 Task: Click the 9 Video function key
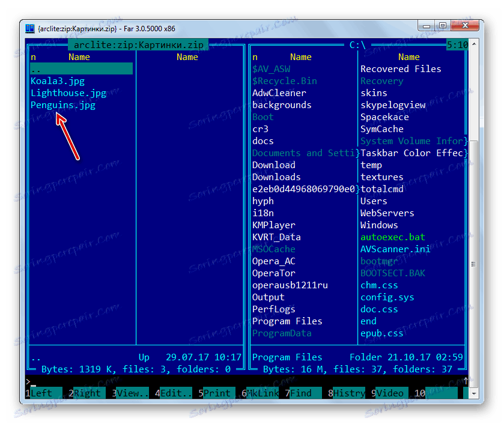click(390, 393)
